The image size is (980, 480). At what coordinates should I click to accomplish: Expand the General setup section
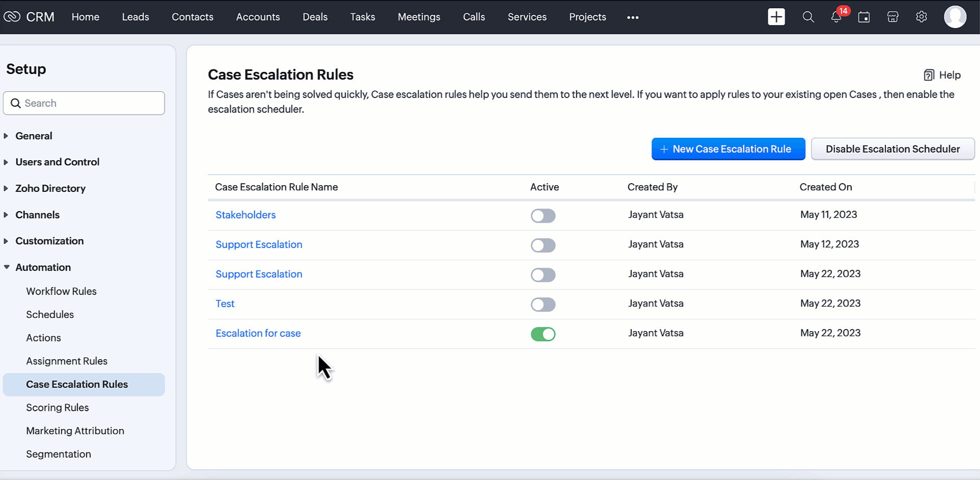click(34, 136)
